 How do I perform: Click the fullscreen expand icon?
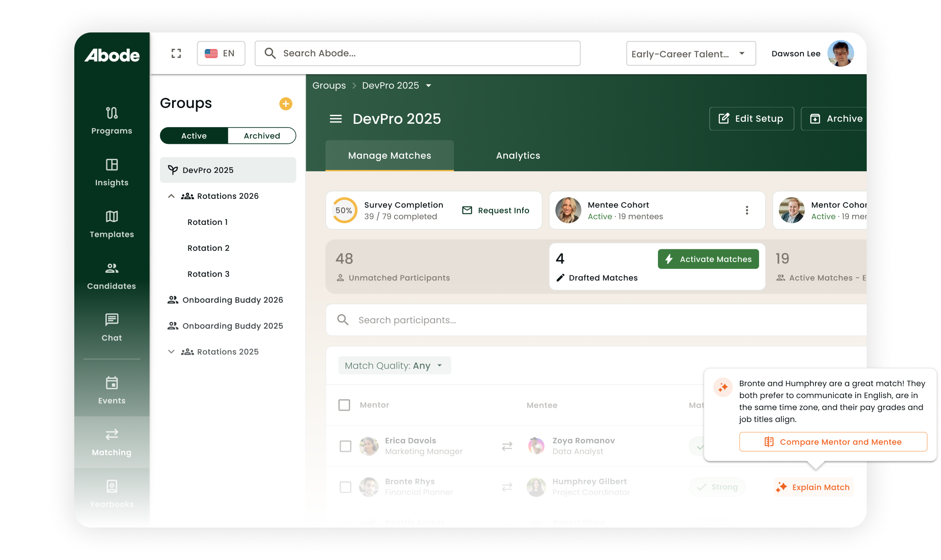(176, 53)
